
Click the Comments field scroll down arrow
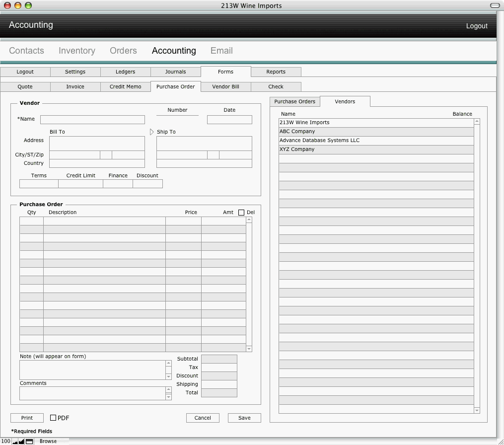pos(168,397)
